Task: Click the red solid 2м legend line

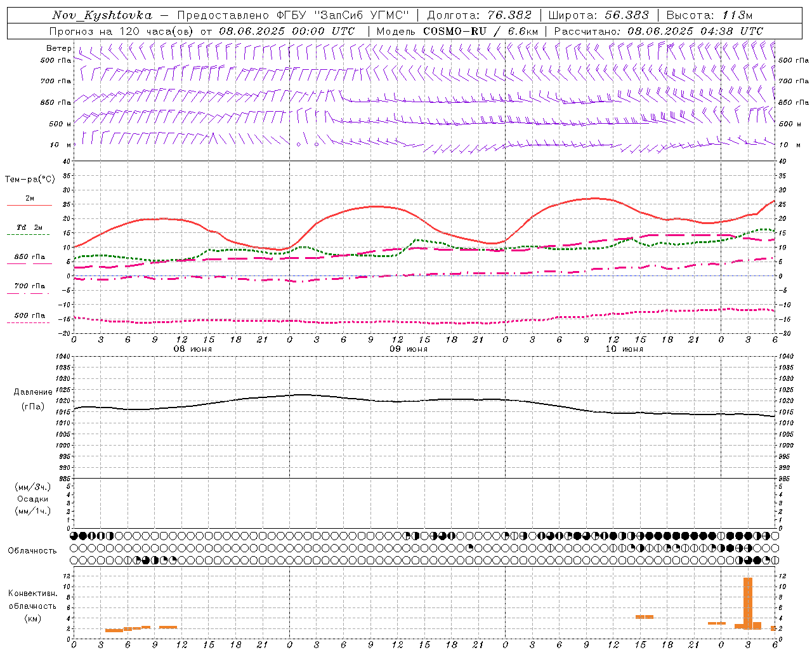Action: [x=29, y=206]
